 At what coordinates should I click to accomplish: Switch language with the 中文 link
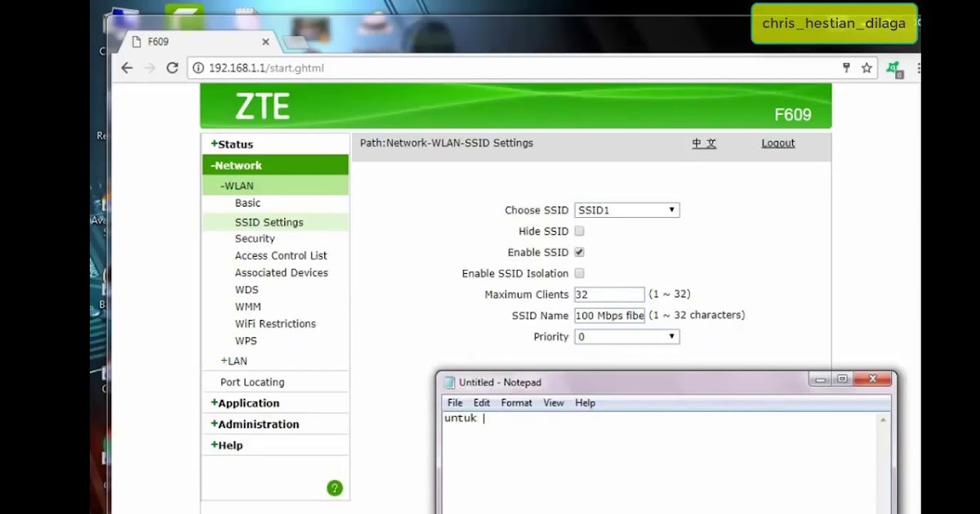704,143
